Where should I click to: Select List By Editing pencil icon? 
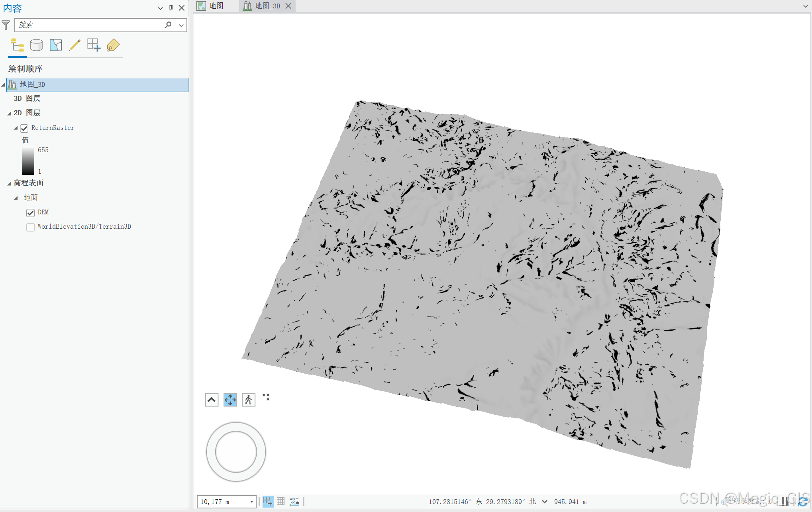tap(75, 45)
